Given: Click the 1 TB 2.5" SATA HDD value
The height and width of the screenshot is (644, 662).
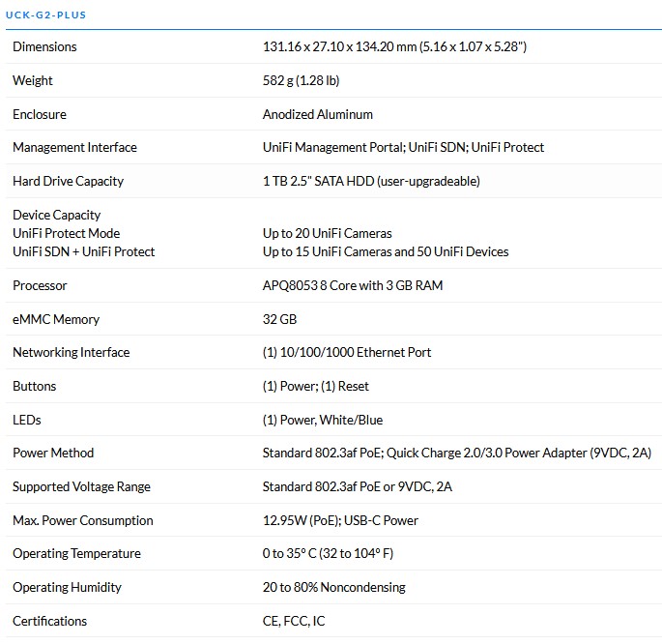Looking at the screenshot, I should pos(371,181).
